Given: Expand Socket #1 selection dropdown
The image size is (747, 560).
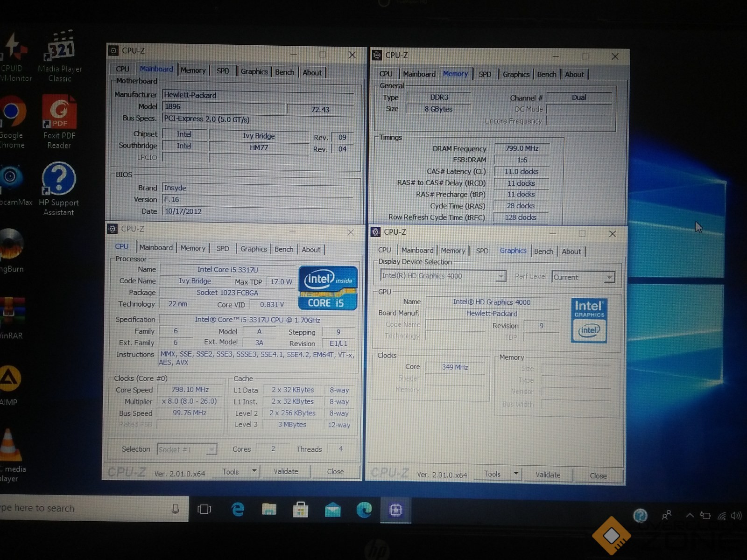Looking at the screenshot, I should click(211, 449).
